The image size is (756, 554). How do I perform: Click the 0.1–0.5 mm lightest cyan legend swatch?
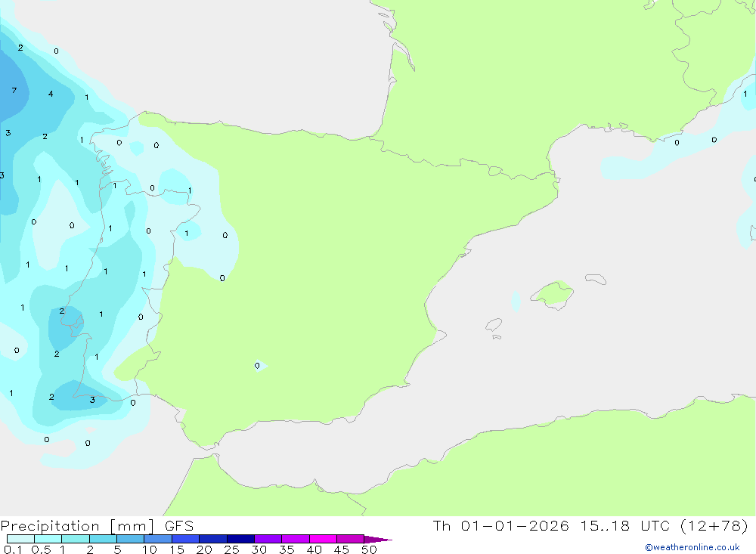(x=20, y=539)
